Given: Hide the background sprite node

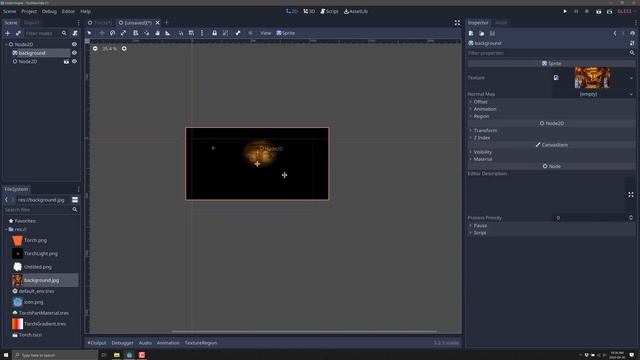Looking at the screenshot, I should [74, 53].
